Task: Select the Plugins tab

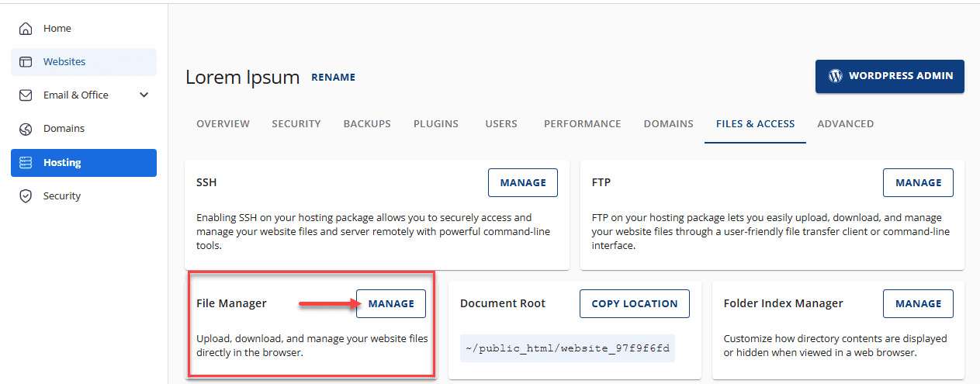Action: [436, 124]
